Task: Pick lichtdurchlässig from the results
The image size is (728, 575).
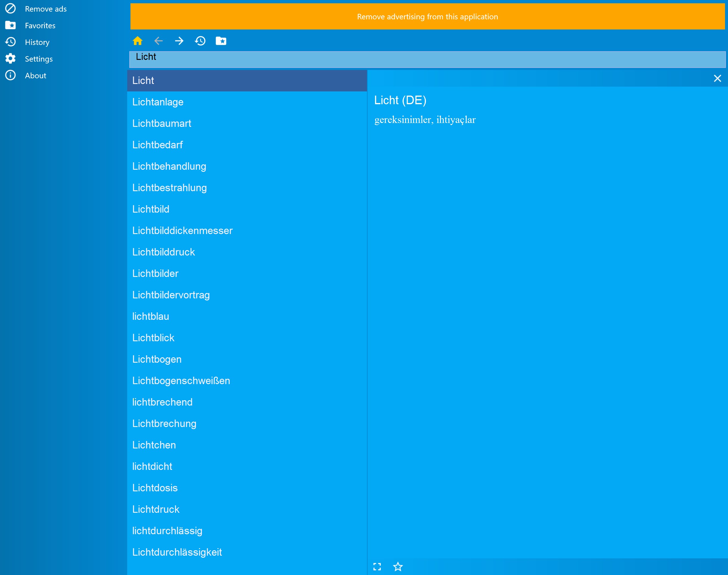Action: (x=167, y=531)
